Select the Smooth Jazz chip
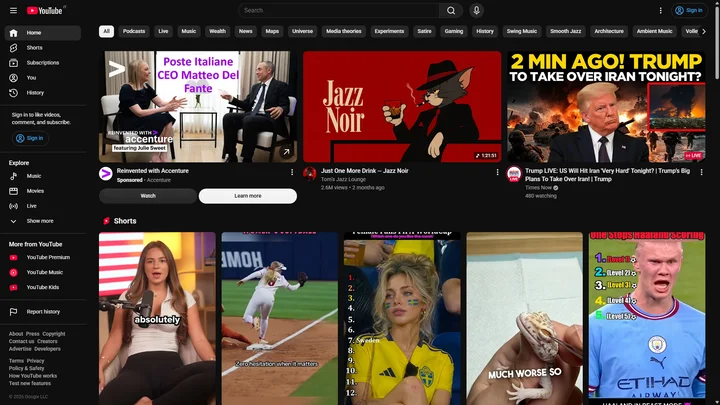This screenshot has height=405, width=720. point(565,31)
